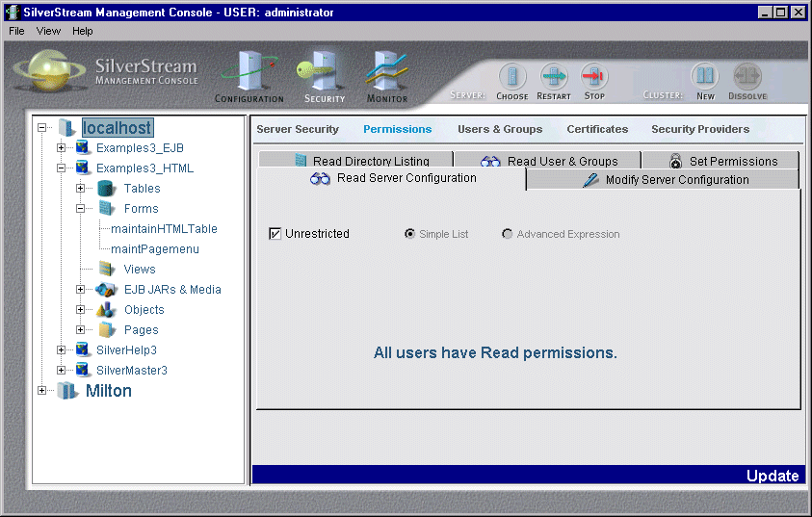Open the View menu
This screenshot has width=812, height=517.
(x=48, y=31)
